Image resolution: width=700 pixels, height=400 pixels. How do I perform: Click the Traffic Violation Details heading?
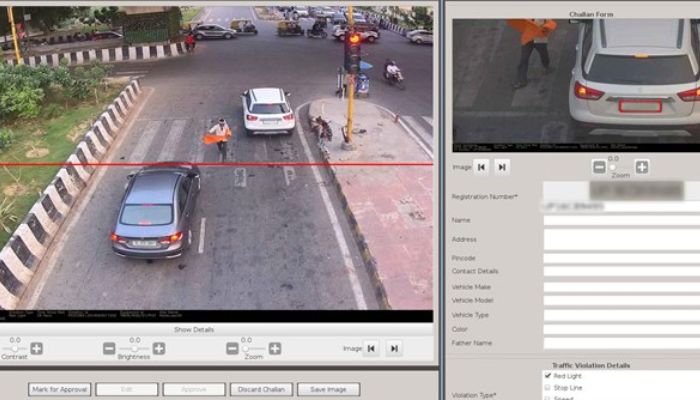pos(591,365)
